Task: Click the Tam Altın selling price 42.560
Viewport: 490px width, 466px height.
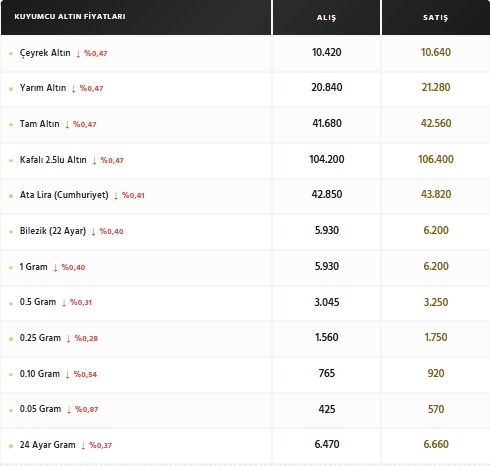Action: click(436, 123)
